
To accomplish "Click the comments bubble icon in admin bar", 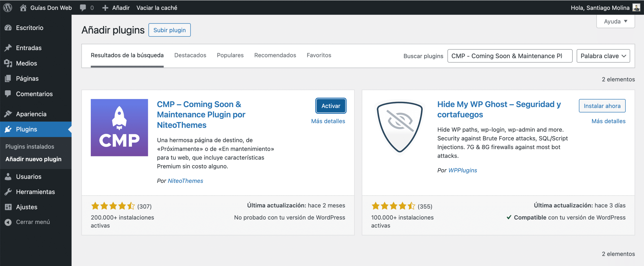I will [x=83, y=8].
